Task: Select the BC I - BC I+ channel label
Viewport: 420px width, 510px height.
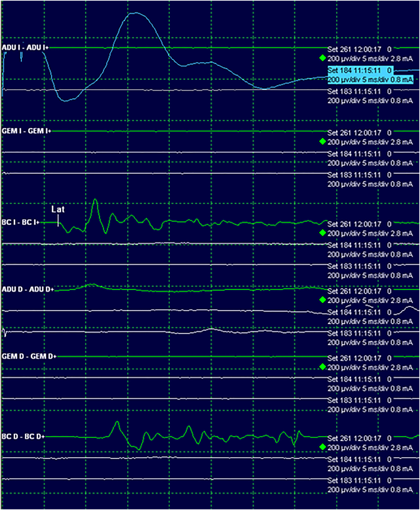Action: tap(21, 222)
